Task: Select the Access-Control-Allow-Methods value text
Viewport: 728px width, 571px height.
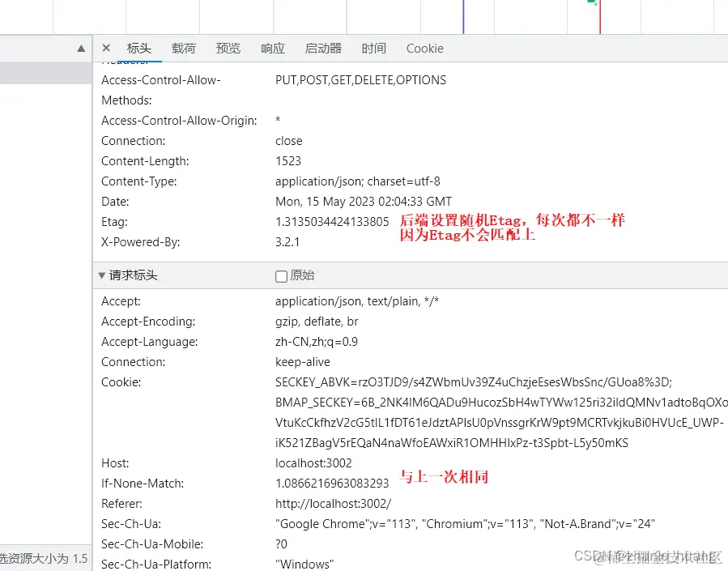Action: coord(360,79)
